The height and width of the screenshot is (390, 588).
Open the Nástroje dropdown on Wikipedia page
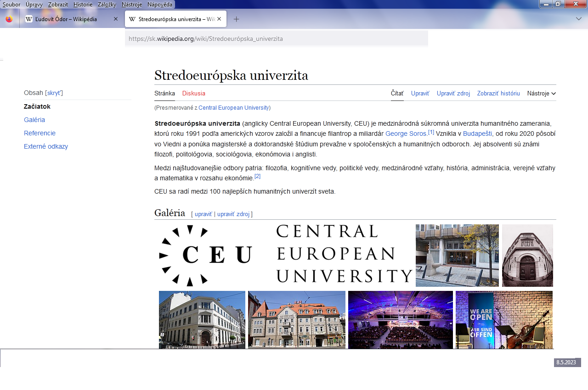542,94
